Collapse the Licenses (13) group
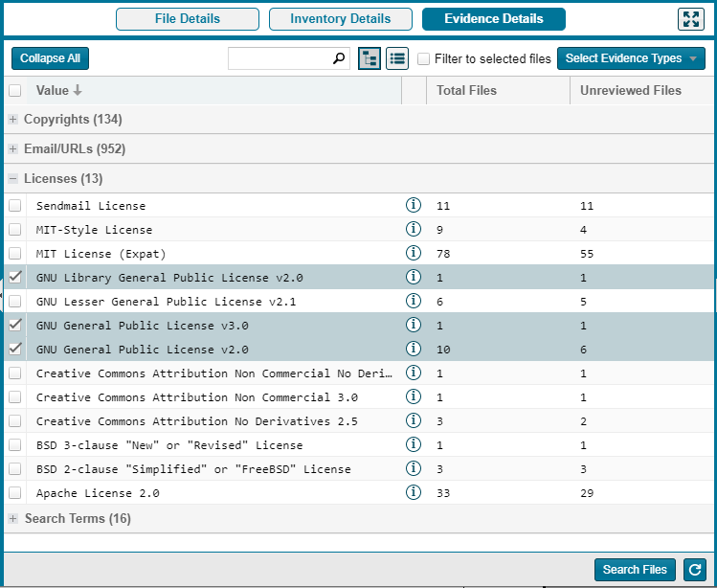Screen dimensions: 717x588 (x=13, y=179)
